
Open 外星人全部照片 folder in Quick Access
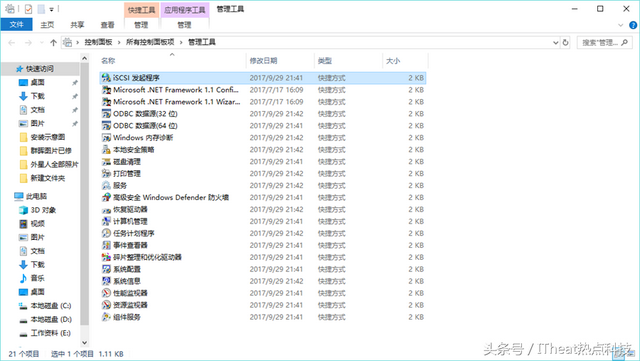tap(54, 164)
